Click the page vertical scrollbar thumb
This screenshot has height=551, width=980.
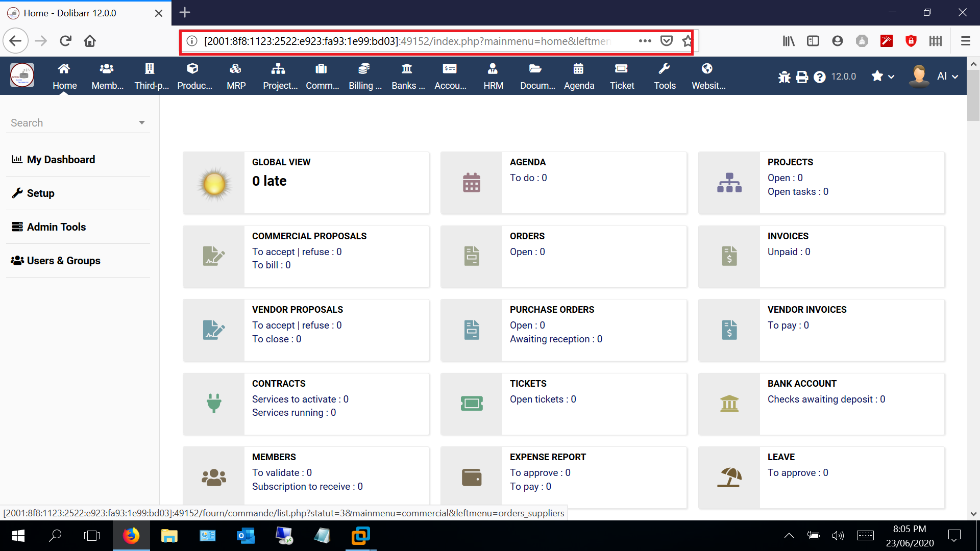pyautogui.click(x=973, y=94)
